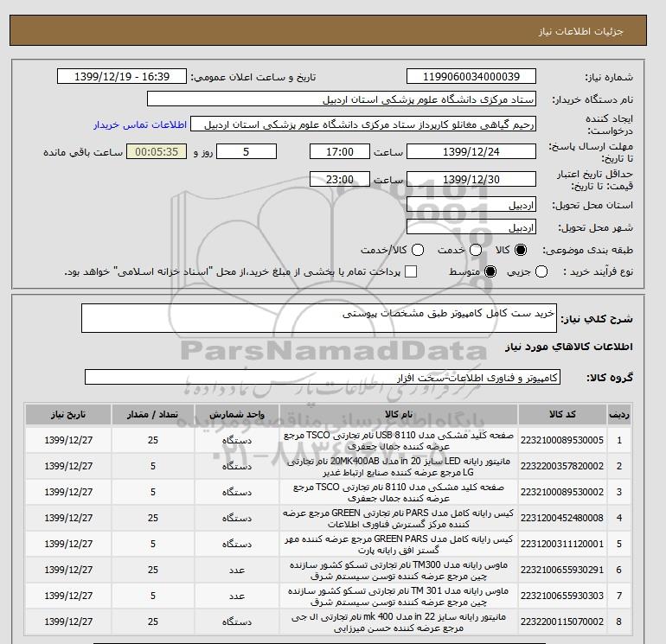Click product code 2231200311120001

[562, 544]
